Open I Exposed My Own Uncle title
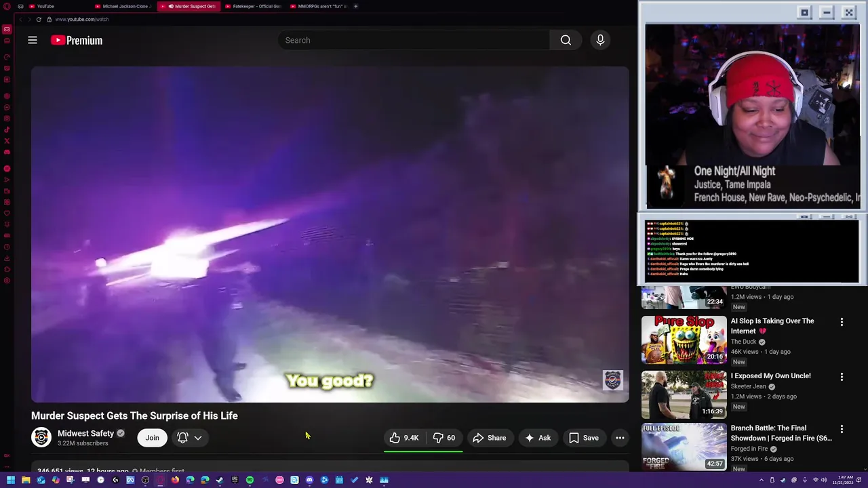The image size is (868, 488). [770, 375]
